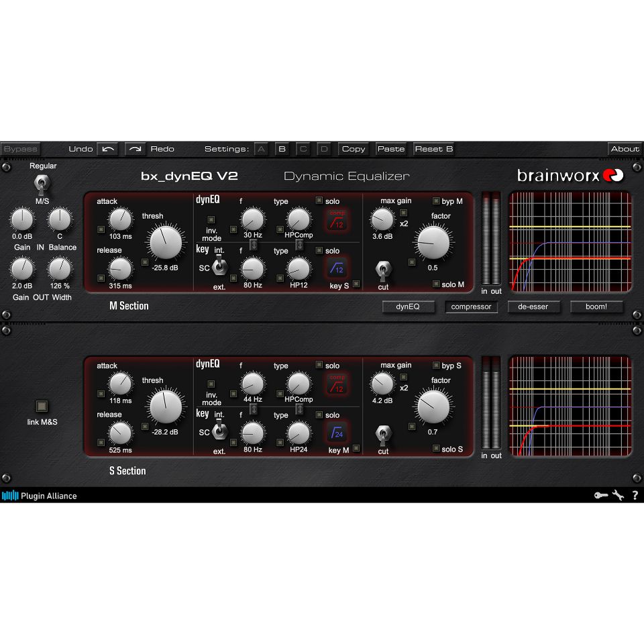The width and height of the screenshot is (644, 644).
Task: Toggle M Section inv. mode checkbox
Action: click(x=211, y=220)
